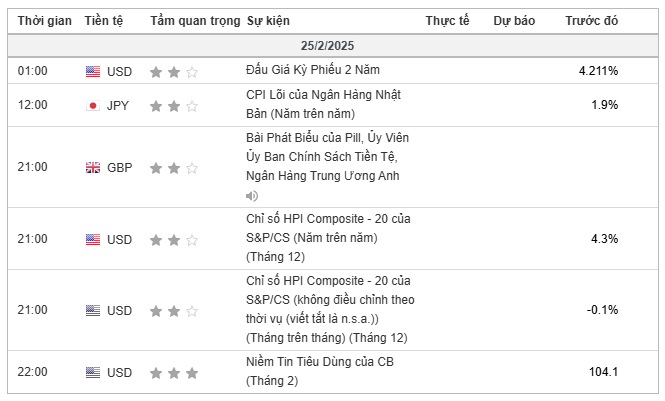Click the US flag in the 22:00 row
Image resolution: width=665 pixels, height=401 pixels.
point(93,372)
